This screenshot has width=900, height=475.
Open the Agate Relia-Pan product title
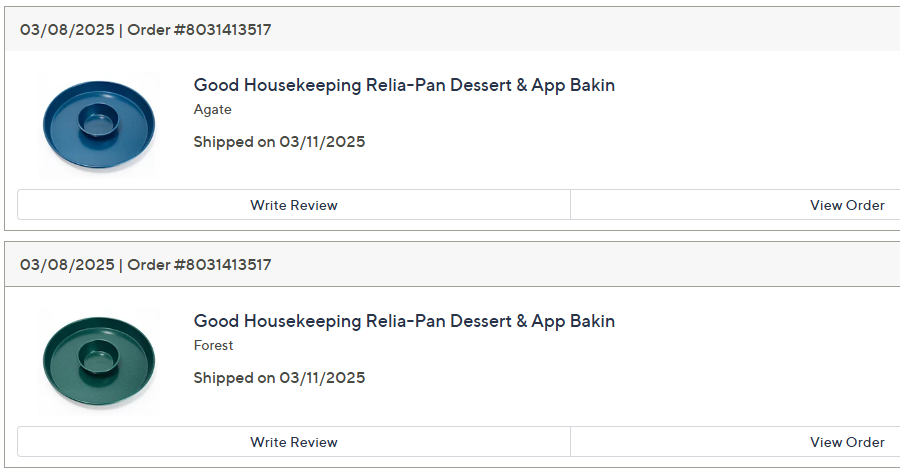404,85
